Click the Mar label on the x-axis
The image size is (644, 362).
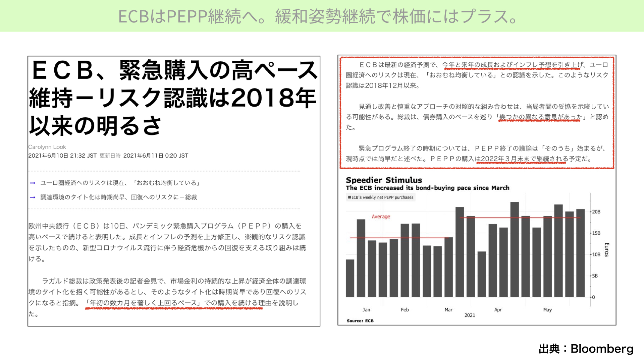(x=449, y=310)
